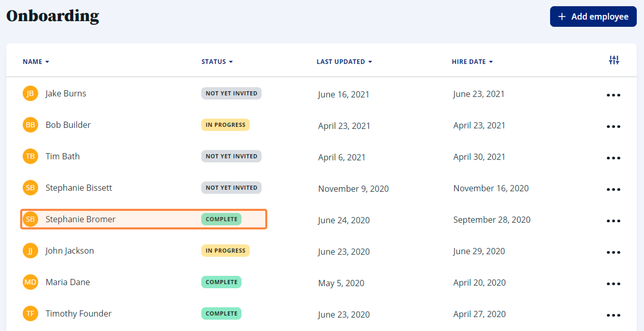Select the November 16, 2020 hire date
This screenshot has width=644, height=331.
[x=491, y=188]
